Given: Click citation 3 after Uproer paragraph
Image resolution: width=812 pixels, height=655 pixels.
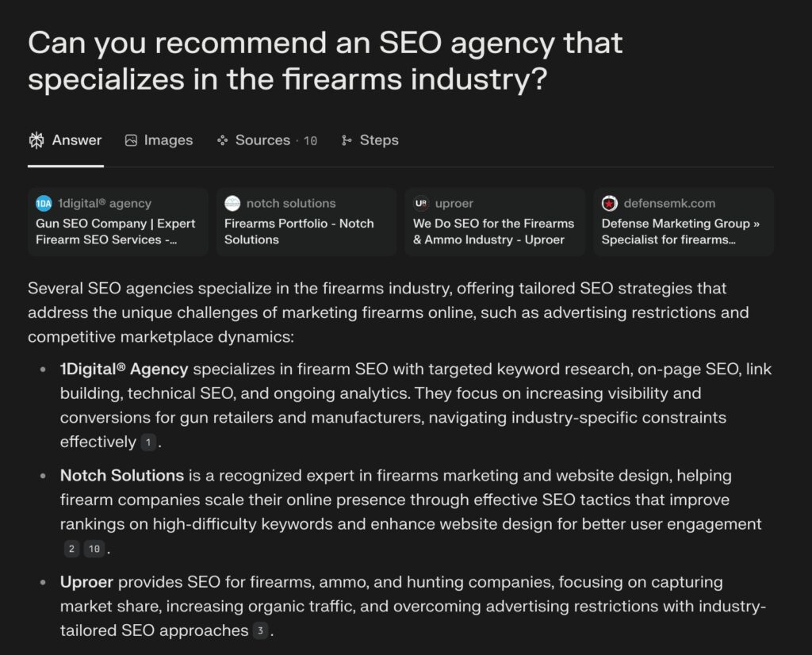Looking at the screenshot, I should click(260, 630).
